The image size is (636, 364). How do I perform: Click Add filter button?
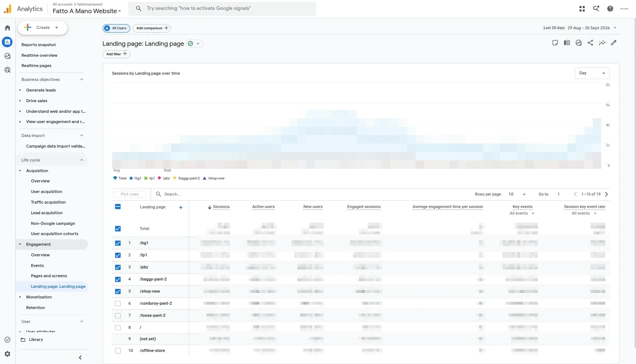tap(116, 54)
